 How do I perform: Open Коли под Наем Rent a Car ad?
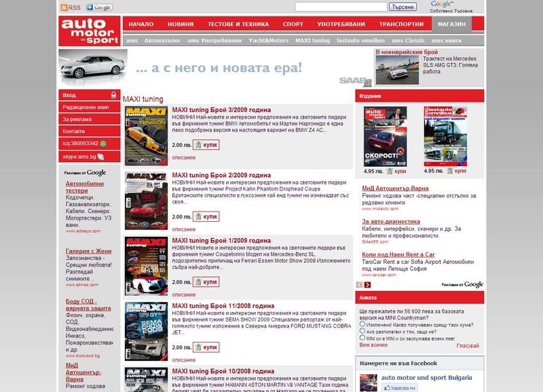(398, 254)
